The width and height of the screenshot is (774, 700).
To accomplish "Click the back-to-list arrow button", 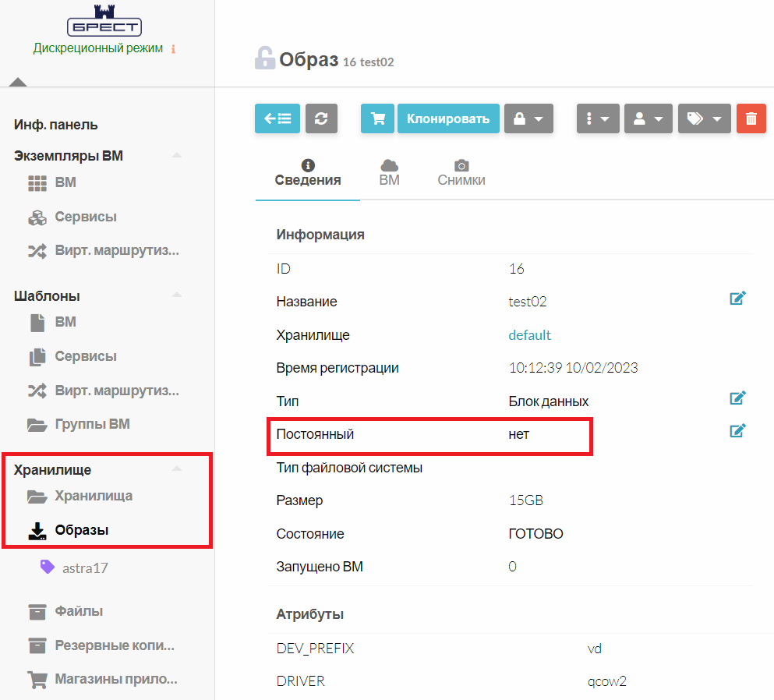I will (277, 118).
